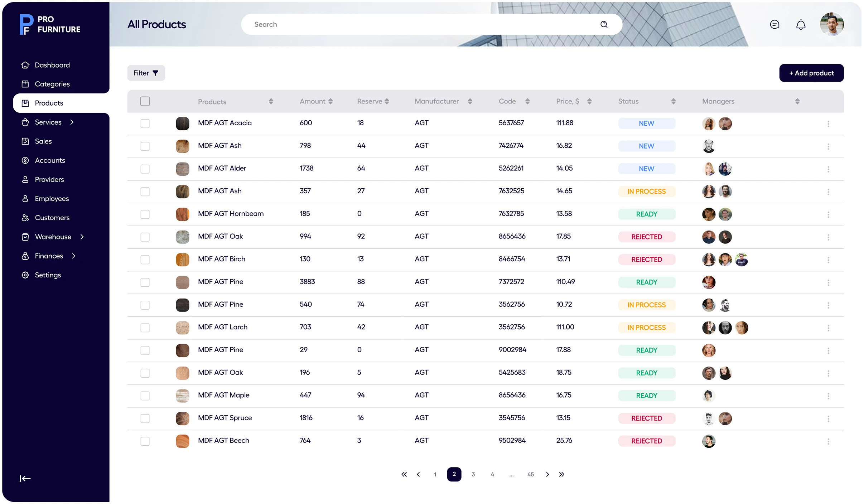The width and height of the screenshot is (864, 504).
Task: Open Sales in the sidebar
Action: [37, 141]
